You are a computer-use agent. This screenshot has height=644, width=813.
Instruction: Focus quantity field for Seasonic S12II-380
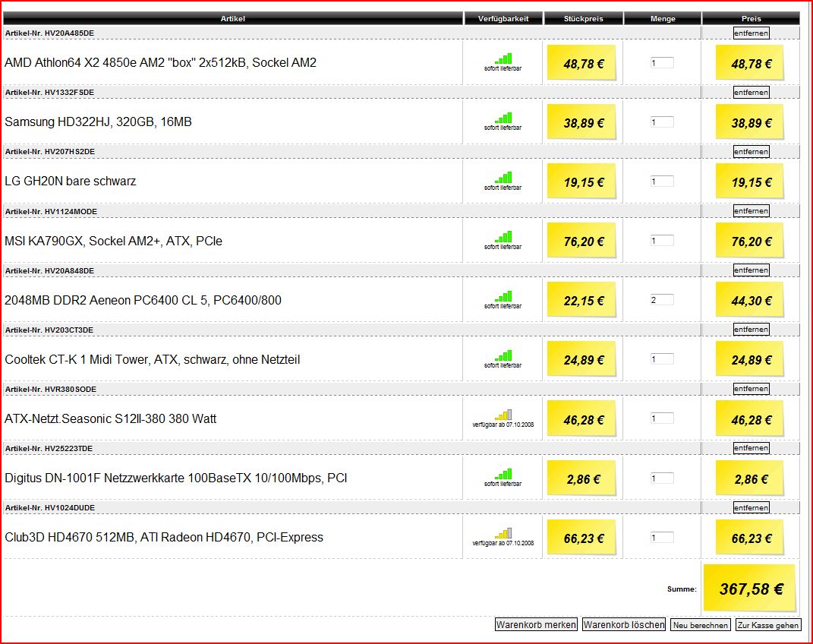662,418
